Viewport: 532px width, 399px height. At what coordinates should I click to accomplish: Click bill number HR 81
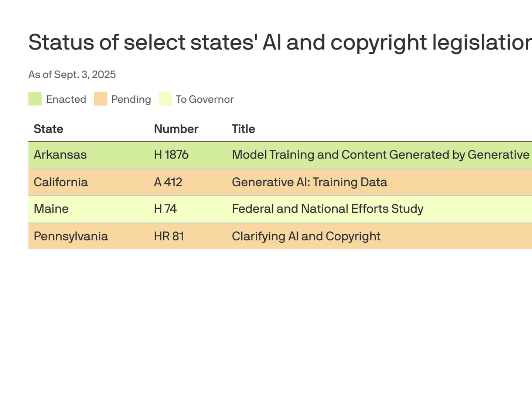[x=169, y=236]
